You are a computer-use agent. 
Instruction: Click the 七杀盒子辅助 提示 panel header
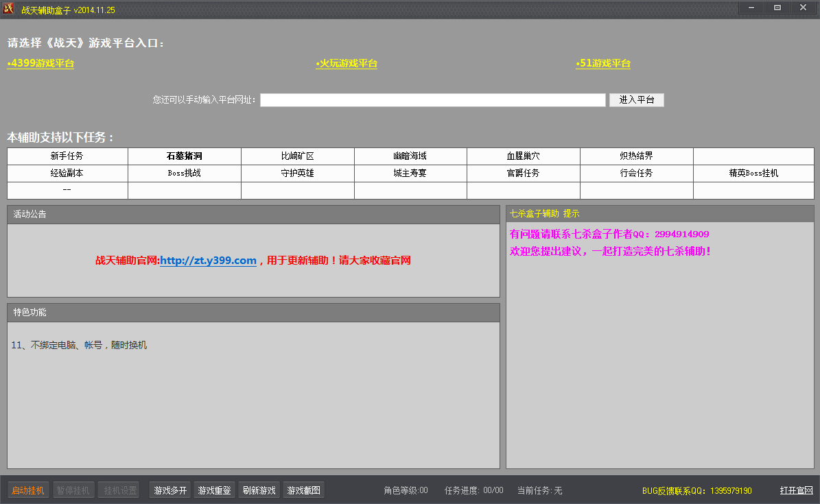coord(660,213)
